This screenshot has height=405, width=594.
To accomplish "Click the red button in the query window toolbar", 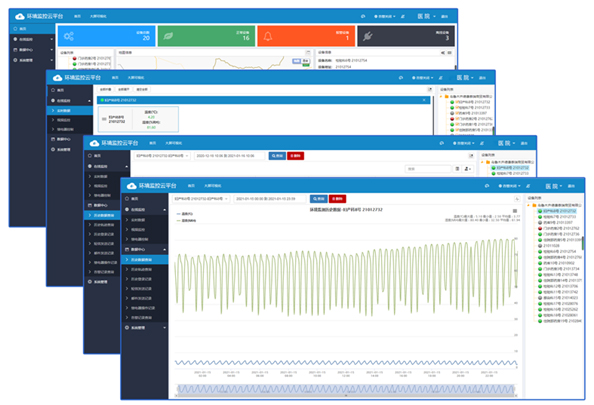I will pos(295,156).
